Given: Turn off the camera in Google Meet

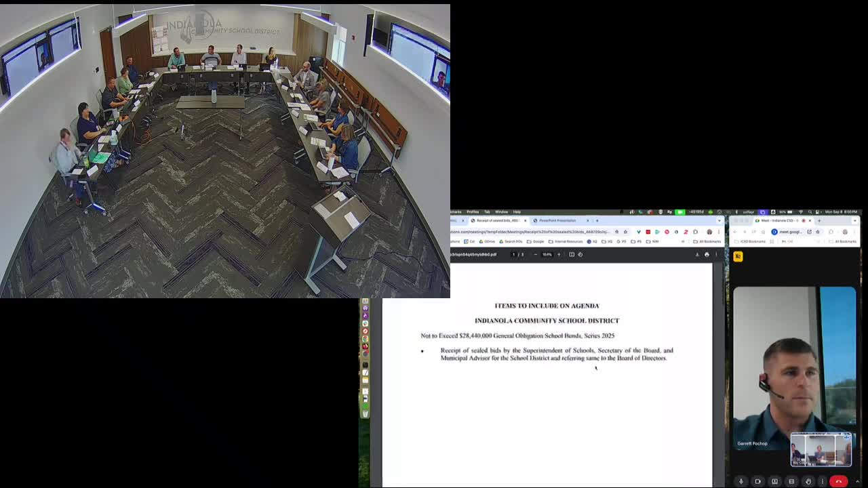Looking at the screenshot, I should tap(758, 481).
